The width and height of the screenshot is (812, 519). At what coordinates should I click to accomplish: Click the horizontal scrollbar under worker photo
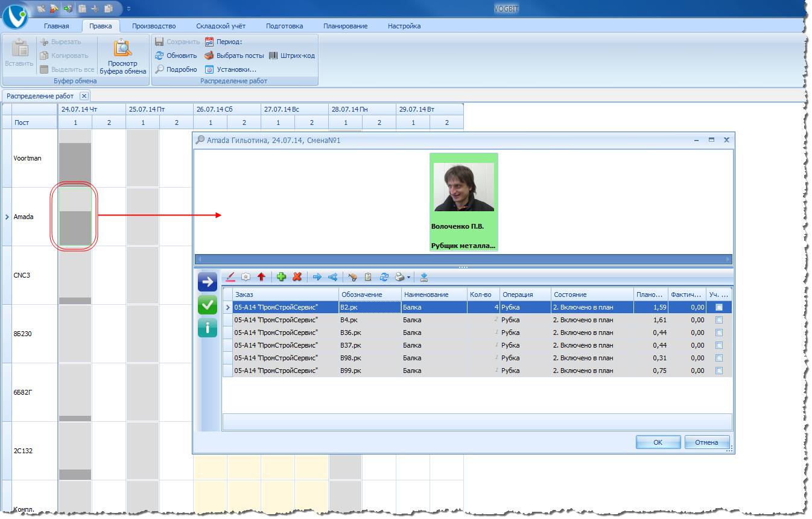463,259
